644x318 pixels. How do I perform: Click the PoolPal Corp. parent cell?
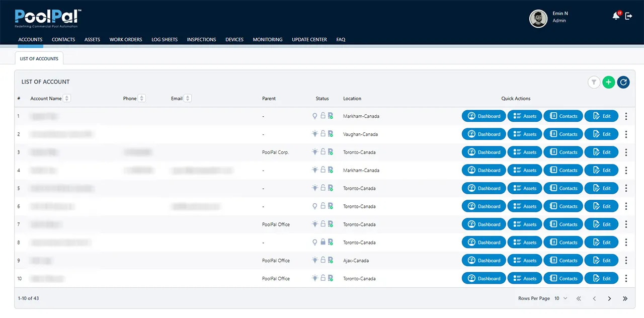pos(275,152)
